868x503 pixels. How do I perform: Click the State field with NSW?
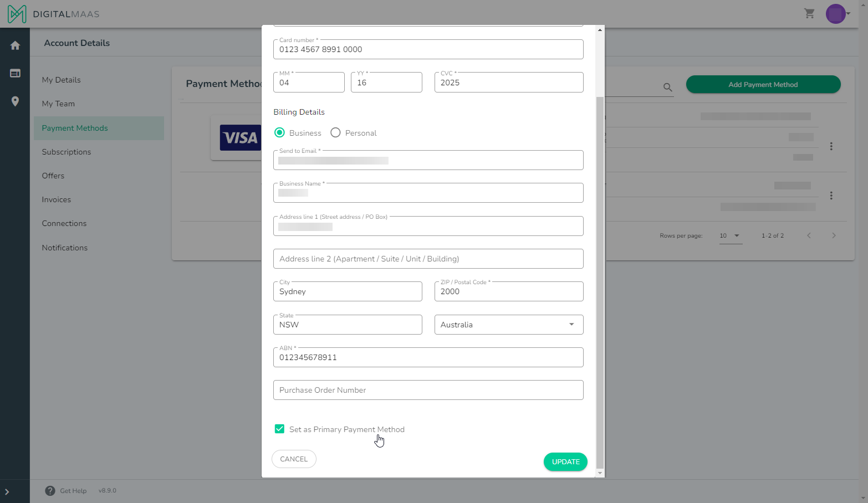click(x=348, y=325)
